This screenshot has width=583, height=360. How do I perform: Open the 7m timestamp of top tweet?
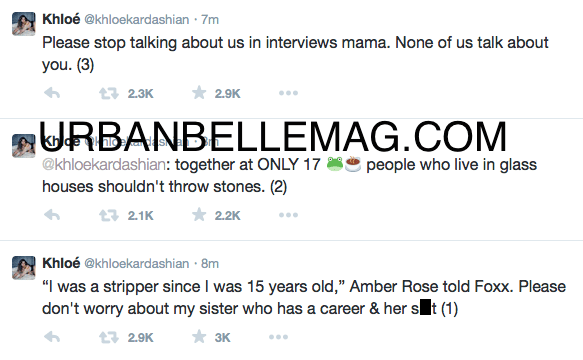(x=210, y=20)
